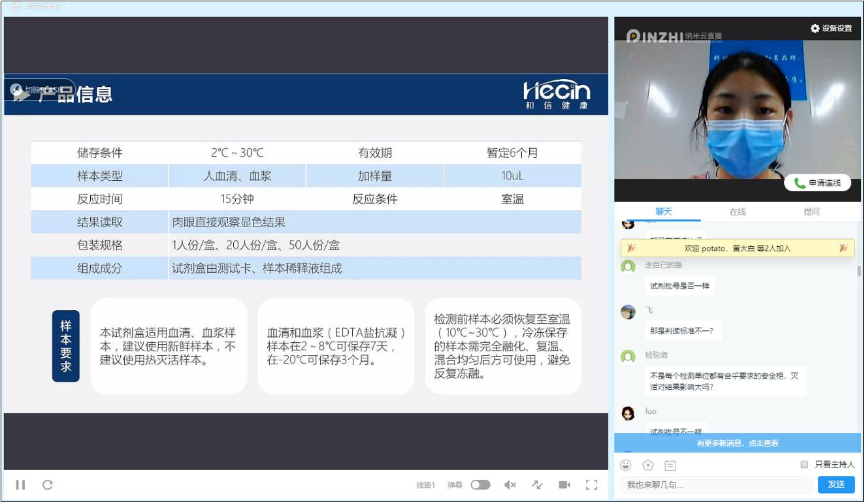Click the 室温 table cell
The height and width of the screenshot is (504, 865).
pyautogui.click(x=513, y=199)
